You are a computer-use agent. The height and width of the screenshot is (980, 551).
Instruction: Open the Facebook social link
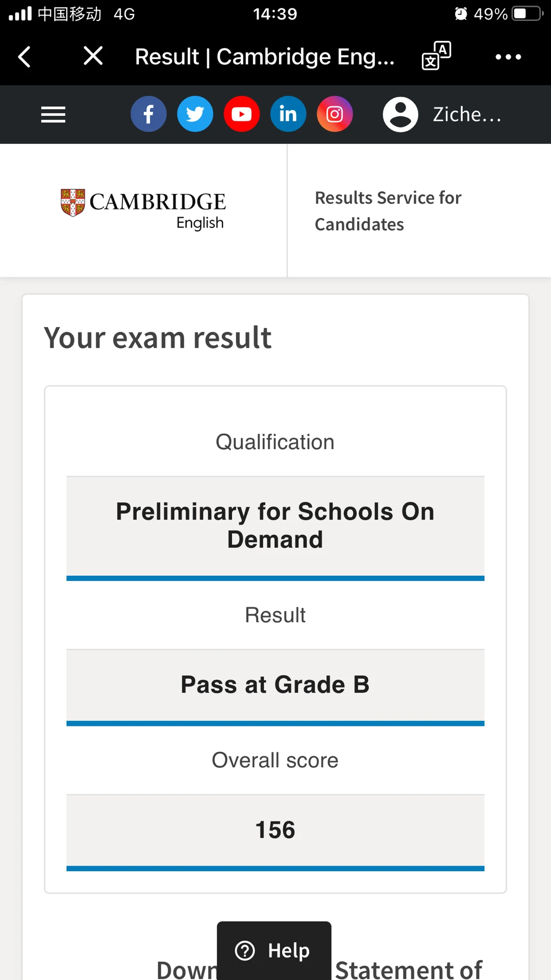coord(148,114)
